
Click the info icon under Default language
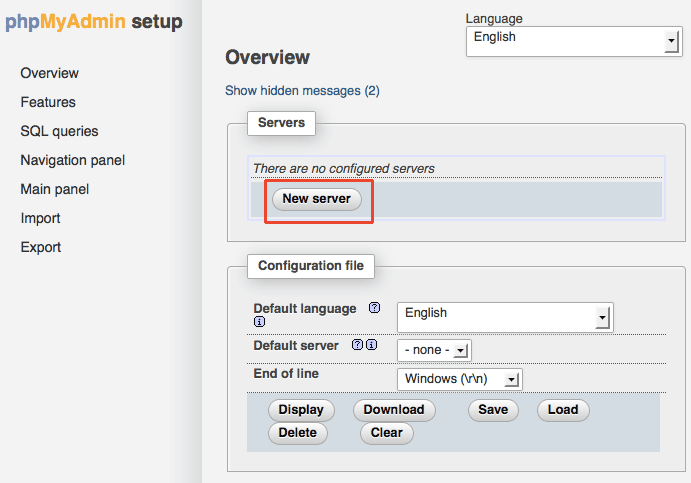[x=260, y=322]
